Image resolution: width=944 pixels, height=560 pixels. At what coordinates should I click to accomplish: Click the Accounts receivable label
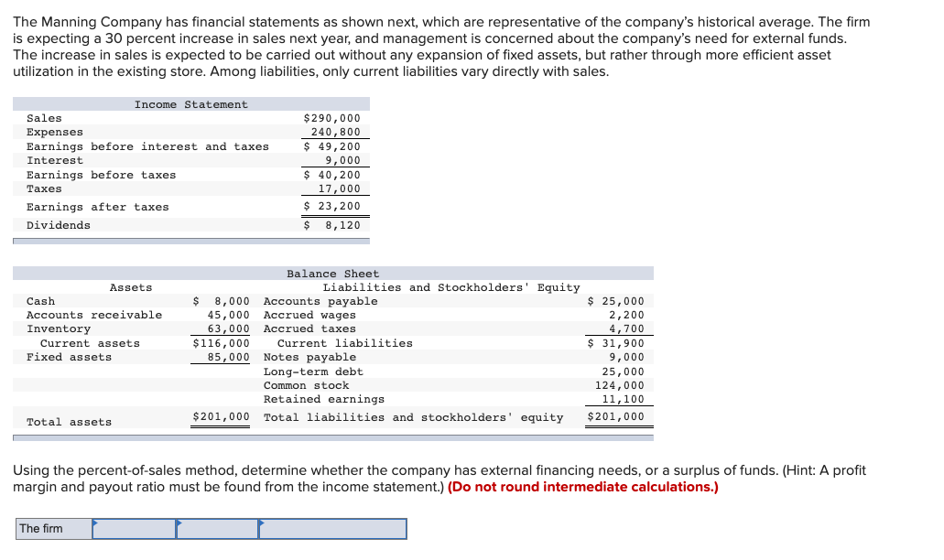coord(94,315)
